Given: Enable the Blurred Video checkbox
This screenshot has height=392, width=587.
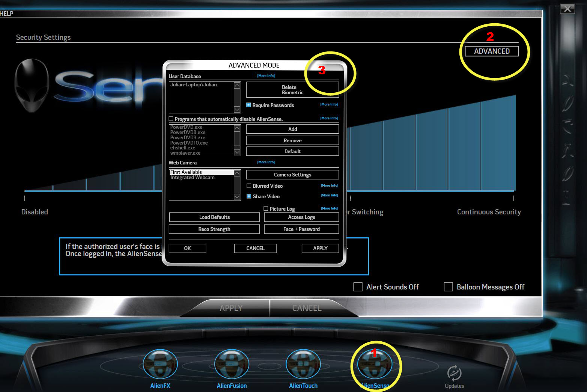Looking at the screenshot, I should pyautogui.click(x=249, y=186).
